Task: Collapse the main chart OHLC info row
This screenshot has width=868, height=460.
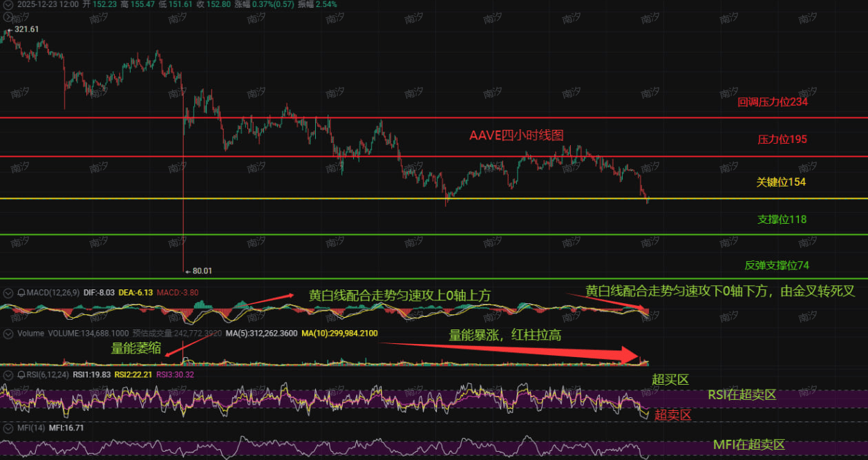Action: [8, 5]
